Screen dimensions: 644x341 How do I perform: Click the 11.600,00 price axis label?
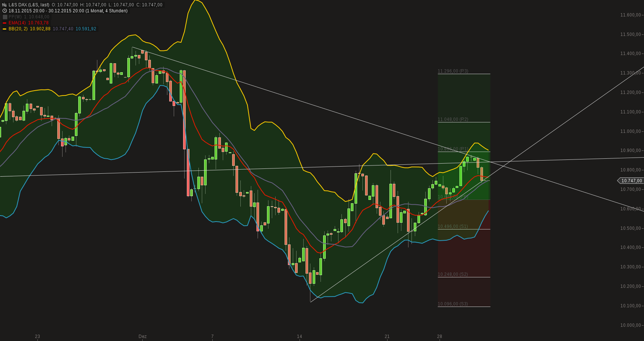click(x=631, y=15)
